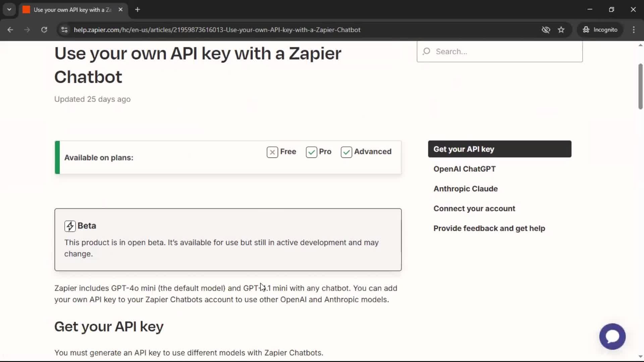This screenshot has width=644, height=362.
Task: Click the scrollbar up arrow
Action: [640, 45]
